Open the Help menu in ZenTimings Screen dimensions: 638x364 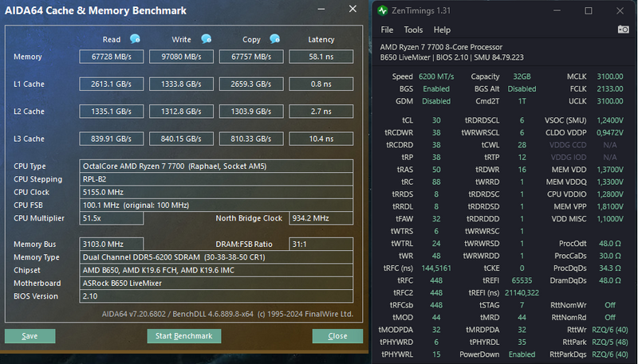click(442, 29)
